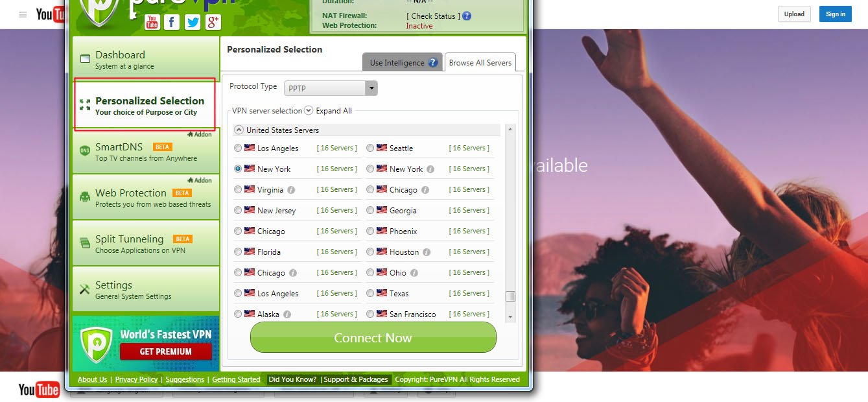Show info icon next to Houston
Image resolution: width=868 pixels, height=402 pixels.
click(x=427, y=252)
